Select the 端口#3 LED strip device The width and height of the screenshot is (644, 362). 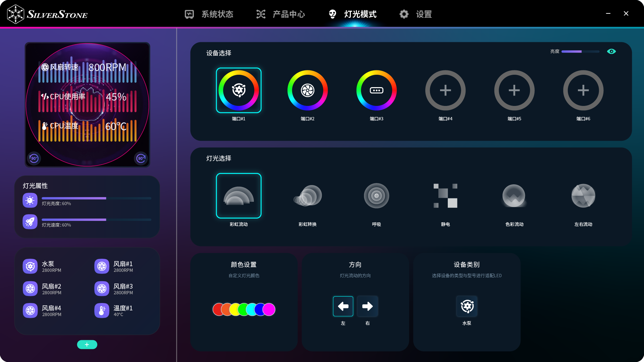[x=376, y=90]
